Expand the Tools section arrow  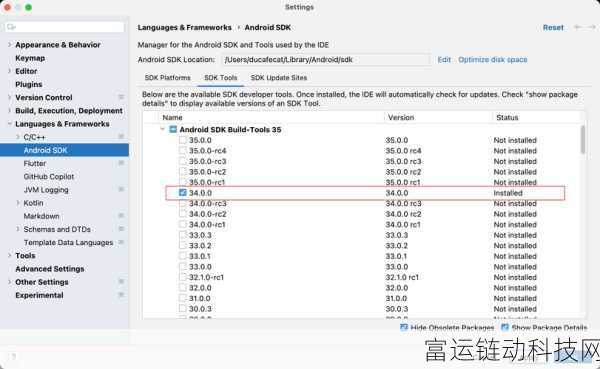[10, 255]
